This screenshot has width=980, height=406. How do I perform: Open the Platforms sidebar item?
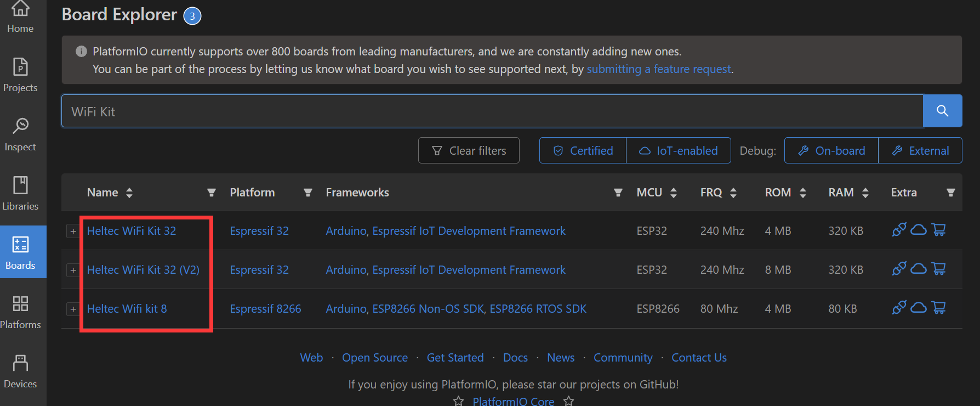tap(20, 312)
